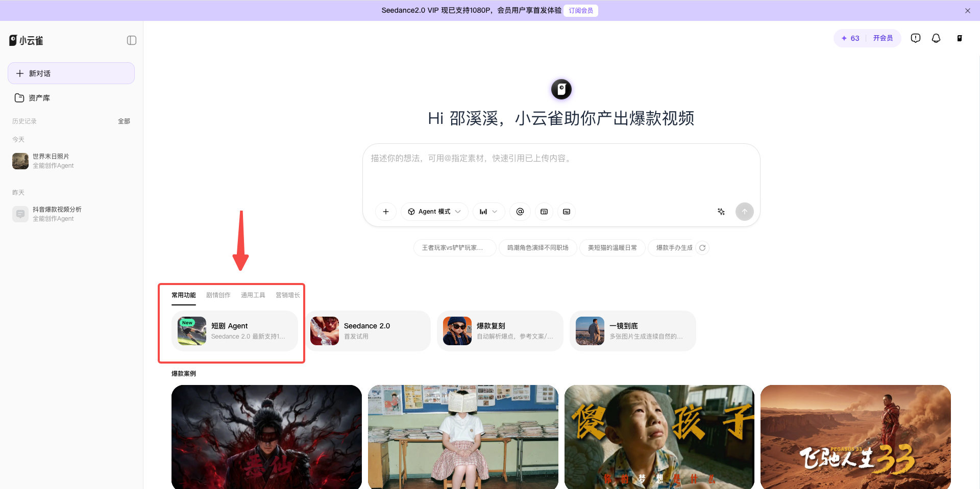Viewport: 980px width, 489px height.
Task: Click the storyboard layout icon in input toolbar
Action: tap(544, 212)
